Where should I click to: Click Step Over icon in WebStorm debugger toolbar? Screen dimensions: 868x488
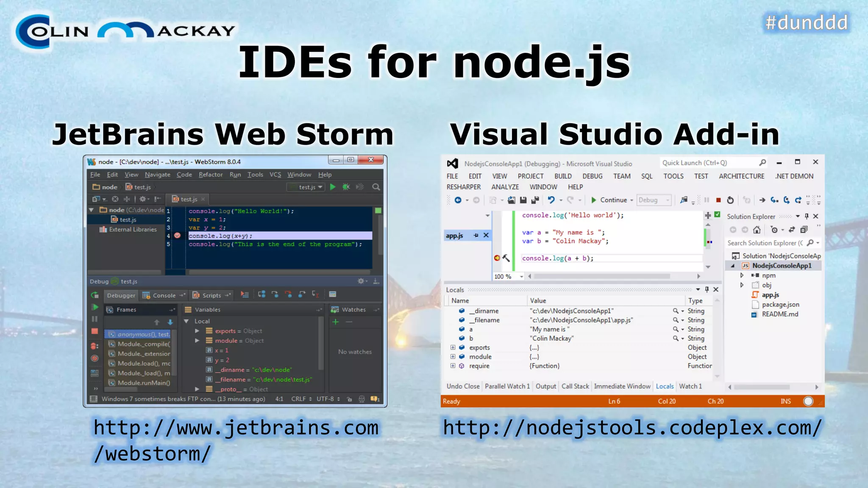pyautogui.click(x=262, y=294)
